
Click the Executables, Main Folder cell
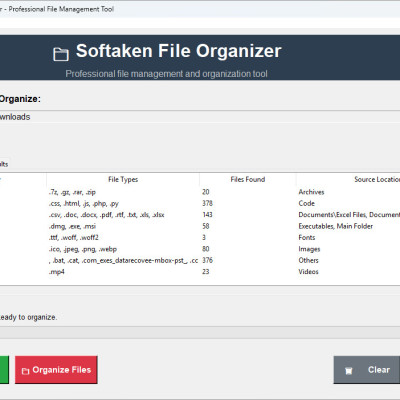pos(336,226)
